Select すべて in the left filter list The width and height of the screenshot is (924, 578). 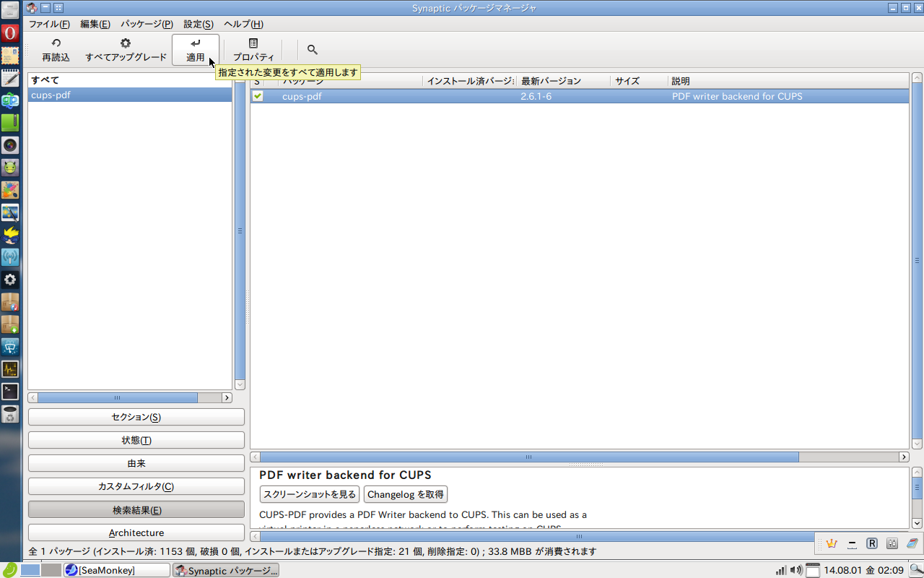(x=130, y=80)
